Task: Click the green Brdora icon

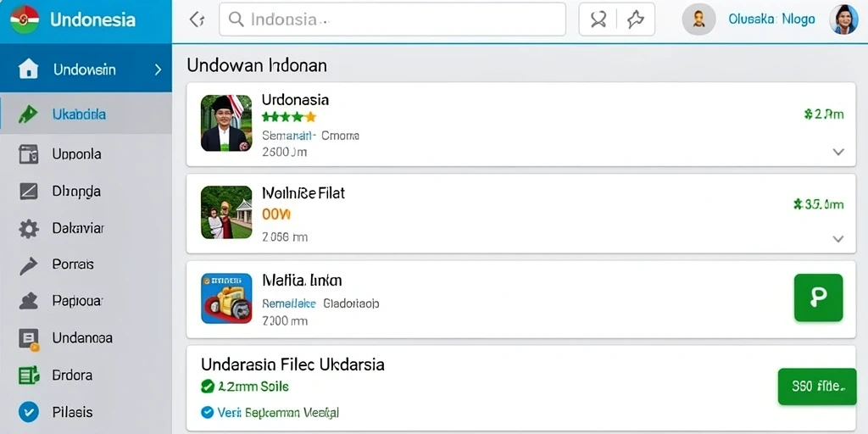Action: click(29, 376)
